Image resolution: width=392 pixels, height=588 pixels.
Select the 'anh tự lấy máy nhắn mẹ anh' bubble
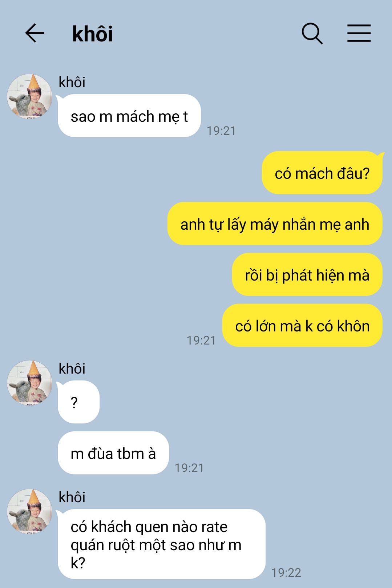[275, 224]
